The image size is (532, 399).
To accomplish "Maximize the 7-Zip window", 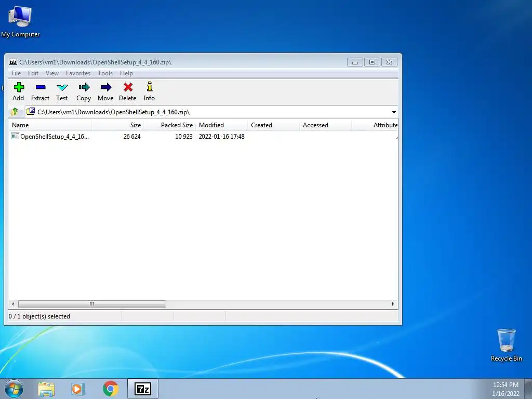I will [372, 62].
